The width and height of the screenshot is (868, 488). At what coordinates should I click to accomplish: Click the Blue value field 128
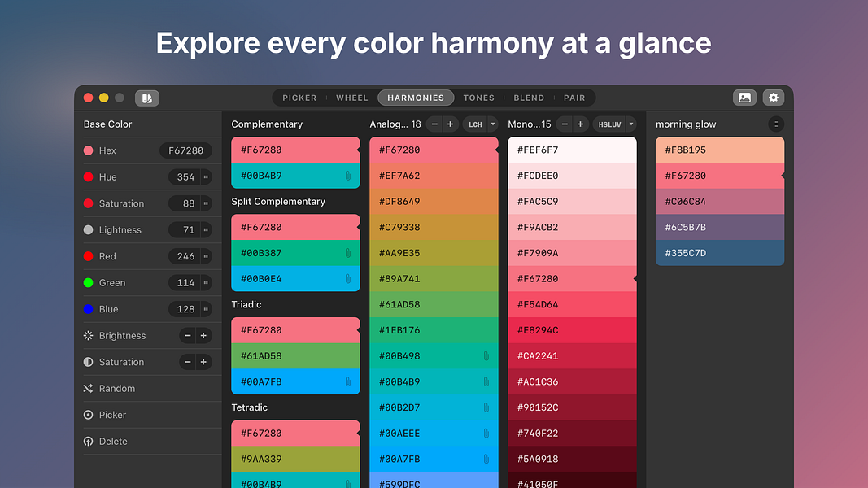point(185,309)
